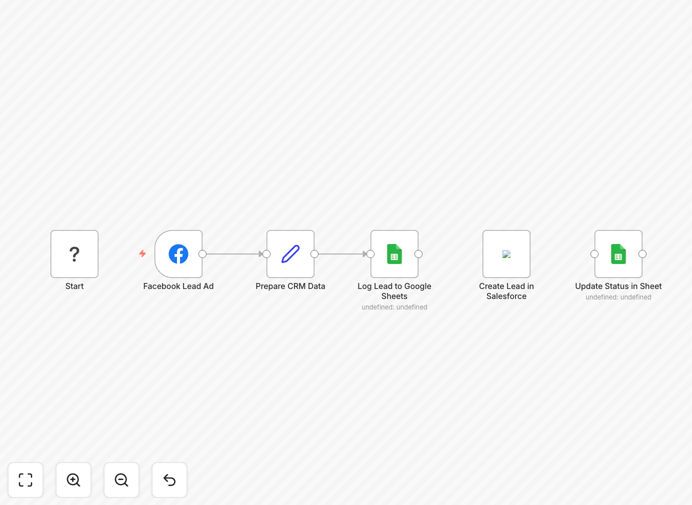692x505 pixels.
Task: Click the red trigger lightning bolt icon
Action: tap(142, 253)
